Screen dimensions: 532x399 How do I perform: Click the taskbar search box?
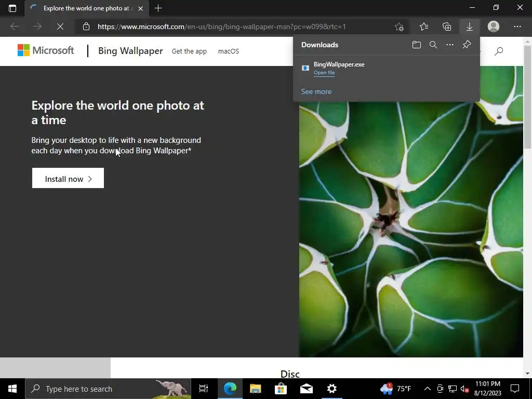click(x=108, y=389)
